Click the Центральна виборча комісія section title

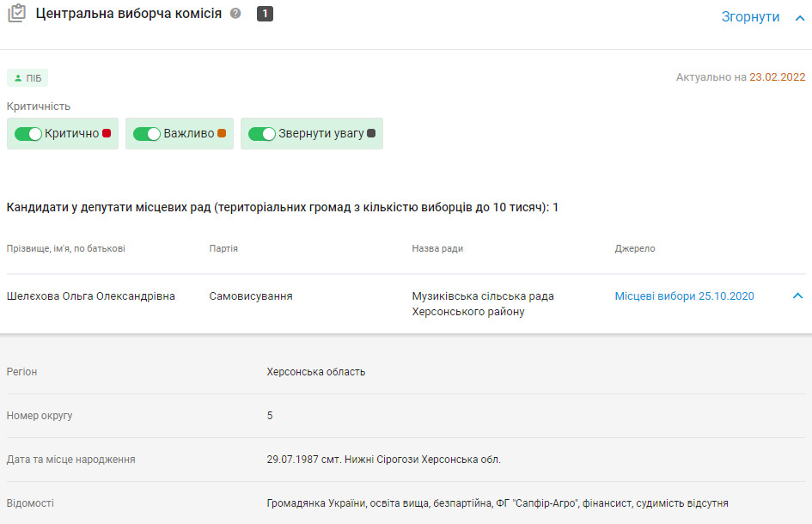tap(128, 14)
